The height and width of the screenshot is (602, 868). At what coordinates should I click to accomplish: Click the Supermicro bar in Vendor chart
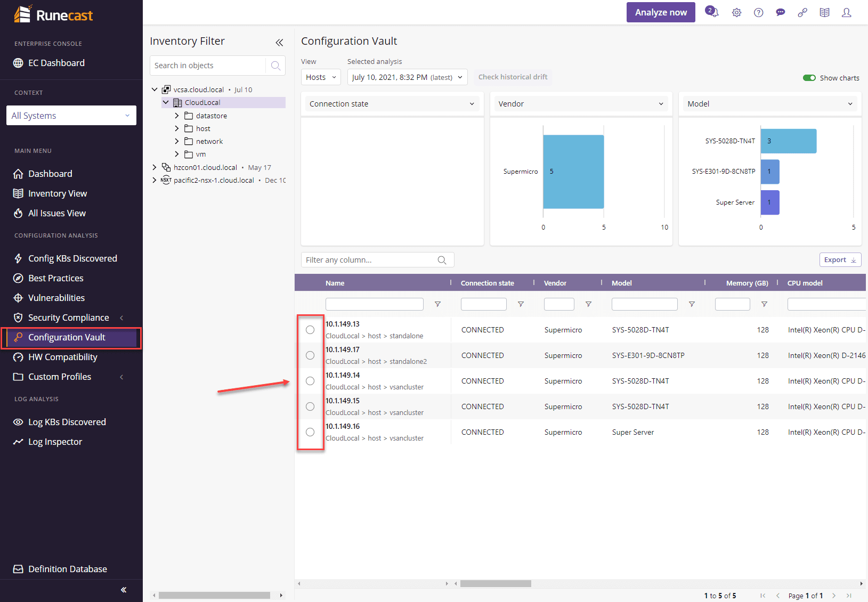(x=573, y=172)
